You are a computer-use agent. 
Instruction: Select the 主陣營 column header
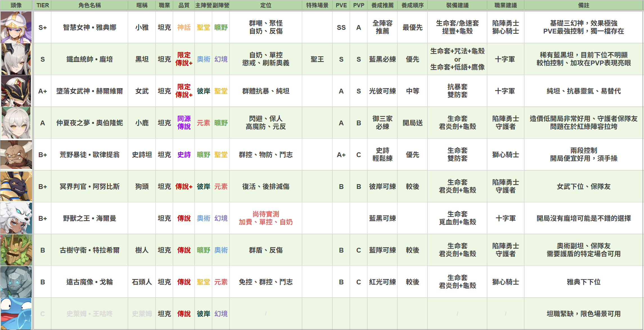click(x=203, y=5)
